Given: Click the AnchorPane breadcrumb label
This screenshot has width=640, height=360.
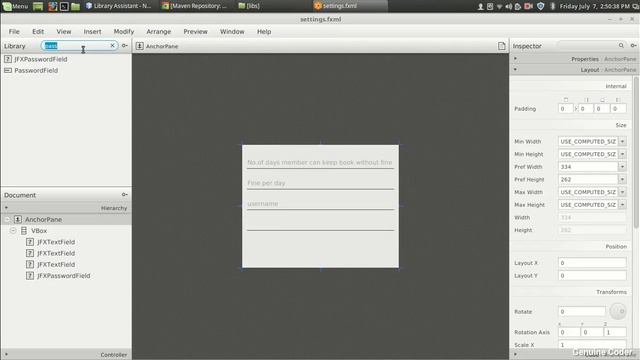Looking at the screenshot, I should (162, 46).
